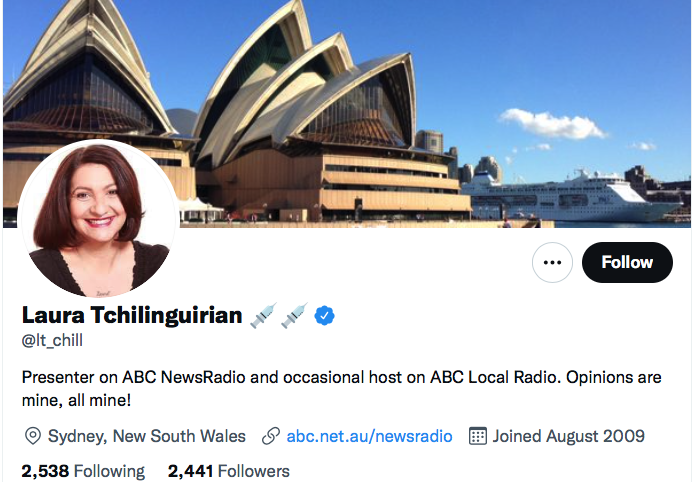Click the cruise ship in the header photo
This screenshot has width=694, height=482.
(x=571, y=198)
